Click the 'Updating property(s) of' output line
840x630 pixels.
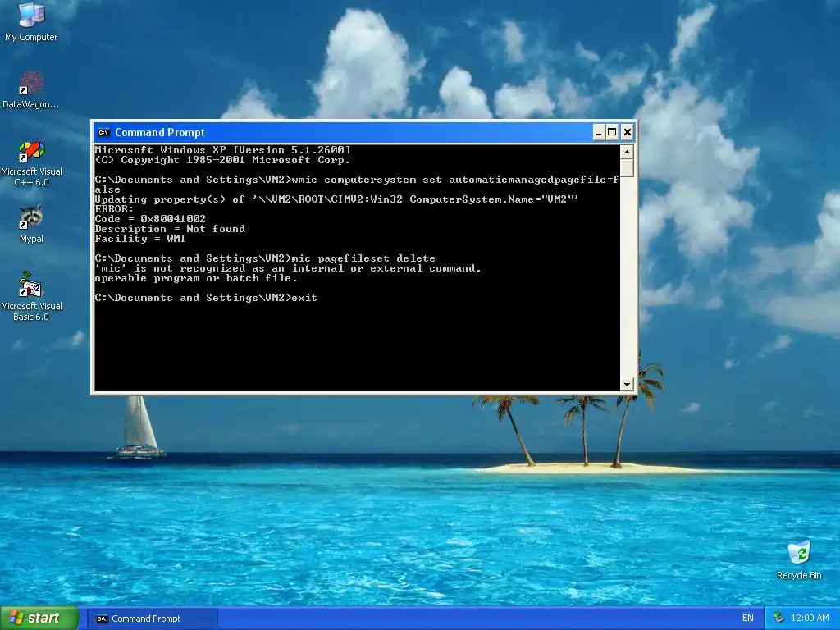tap(336, 199)
